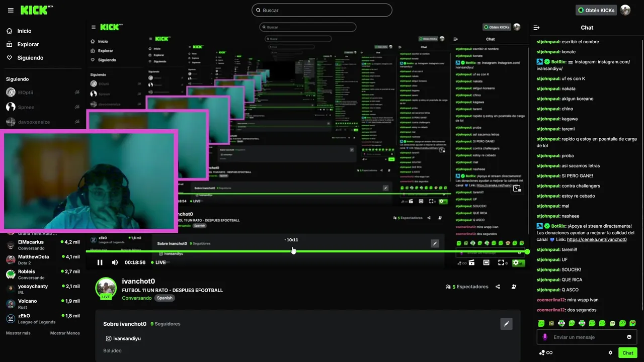Open Siguiendo in the sidebar
644x362 pixels.
(25, 58)
